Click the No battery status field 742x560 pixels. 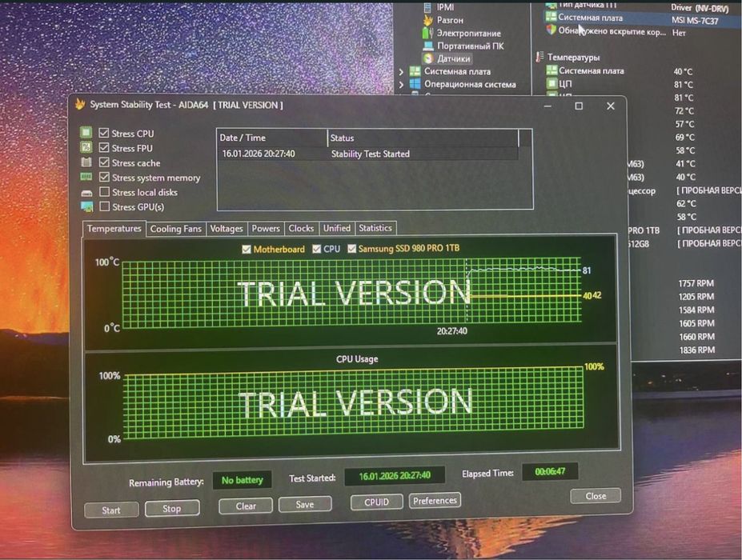point(243,480)
